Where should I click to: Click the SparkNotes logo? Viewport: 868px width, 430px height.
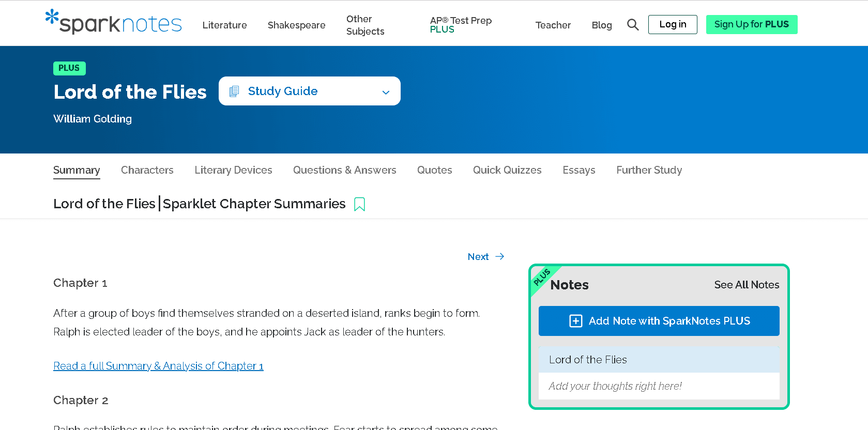coord(114,23)
